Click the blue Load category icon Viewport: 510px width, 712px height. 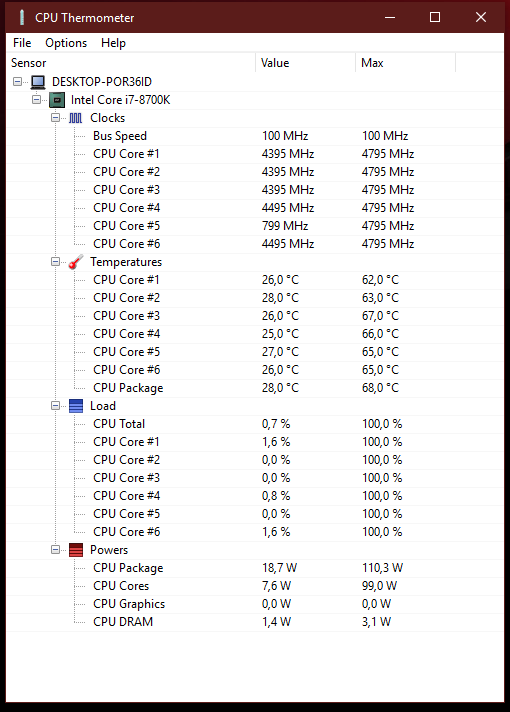76,406
